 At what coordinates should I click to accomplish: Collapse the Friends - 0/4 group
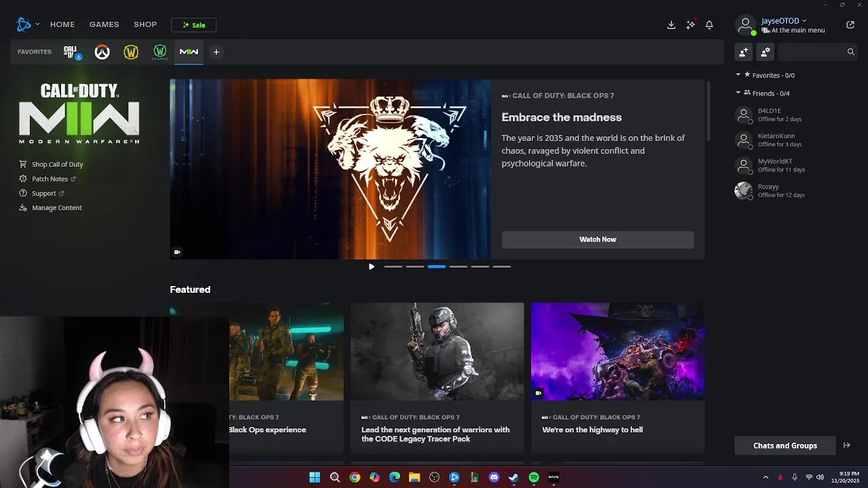[x=738, y=93]
